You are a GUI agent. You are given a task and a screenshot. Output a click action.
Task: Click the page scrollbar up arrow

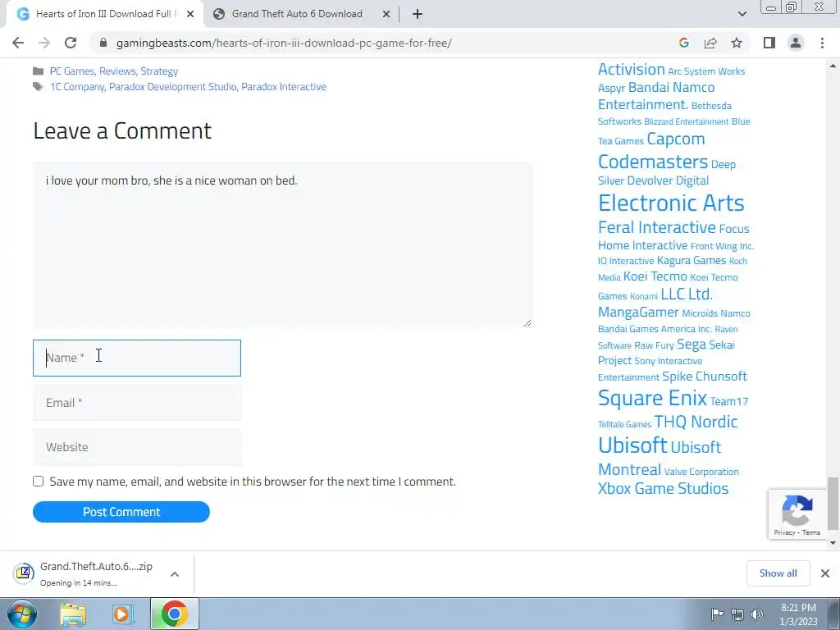[833, 66]
